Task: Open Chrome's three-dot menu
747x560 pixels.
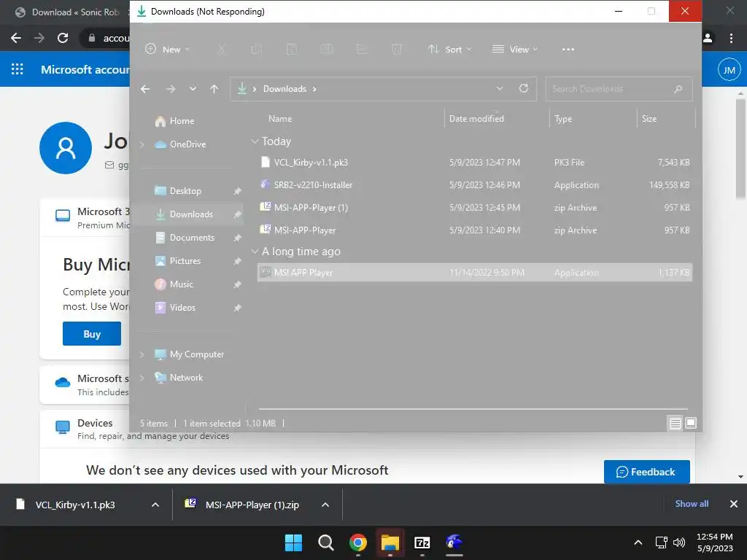Action: click(731, 38)
